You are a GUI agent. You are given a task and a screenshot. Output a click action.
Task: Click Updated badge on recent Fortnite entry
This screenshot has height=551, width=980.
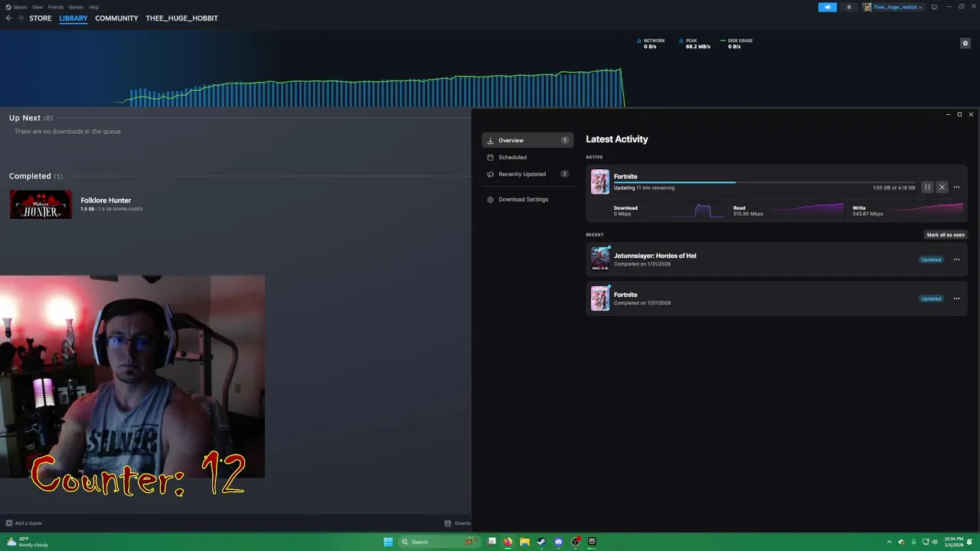click(x=931, y=298)
